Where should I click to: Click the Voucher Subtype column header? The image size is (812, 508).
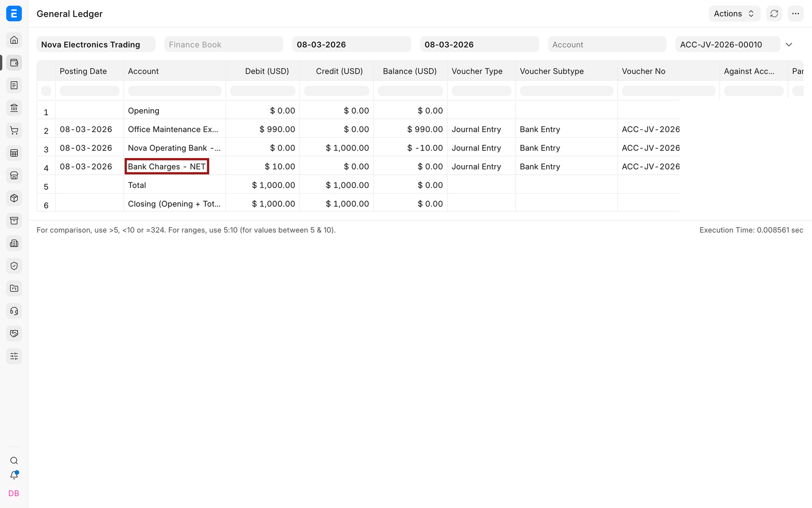tap(567, 71)
